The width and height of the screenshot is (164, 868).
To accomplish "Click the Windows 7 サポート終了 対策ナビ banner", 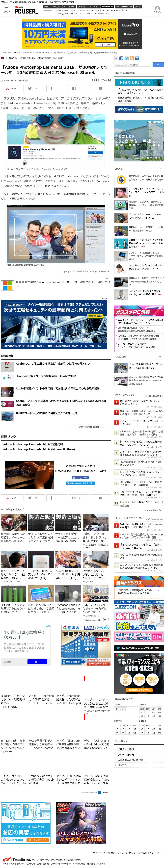I will coord(139,109).
